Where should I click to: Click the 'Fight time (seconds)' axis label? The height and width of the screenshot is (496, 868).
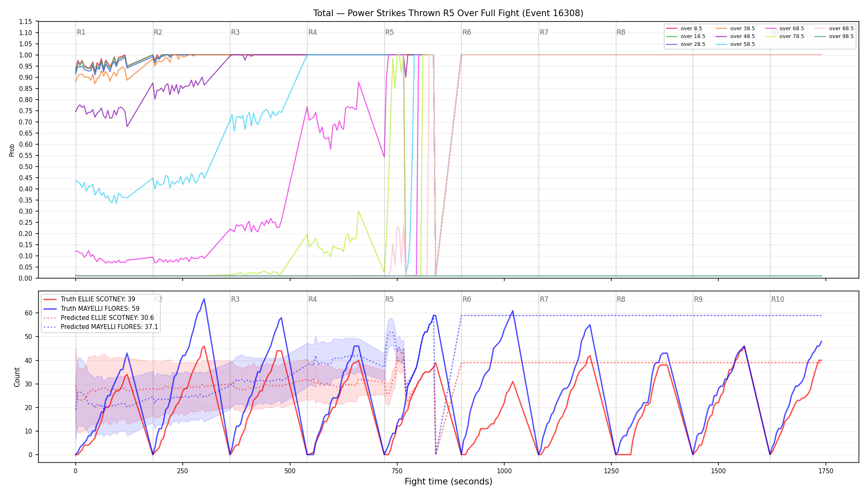coord(448,482)
